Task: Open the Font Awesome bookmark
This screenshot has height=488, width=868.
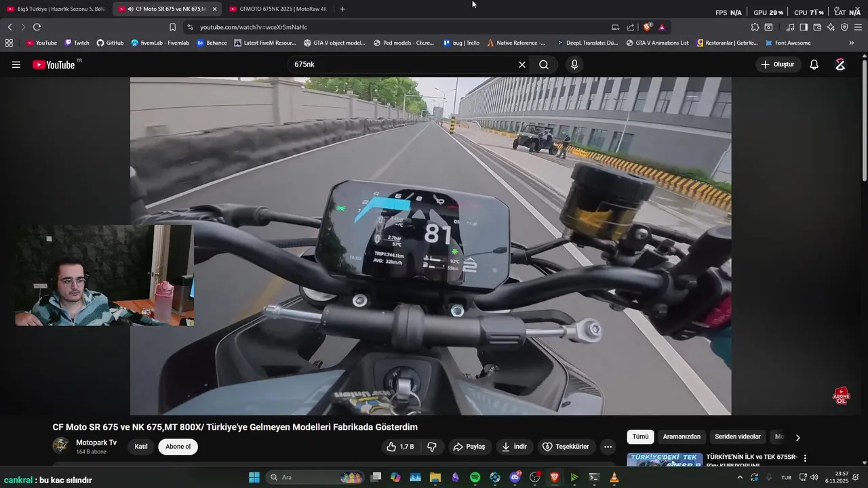Action: coord(788,43)
